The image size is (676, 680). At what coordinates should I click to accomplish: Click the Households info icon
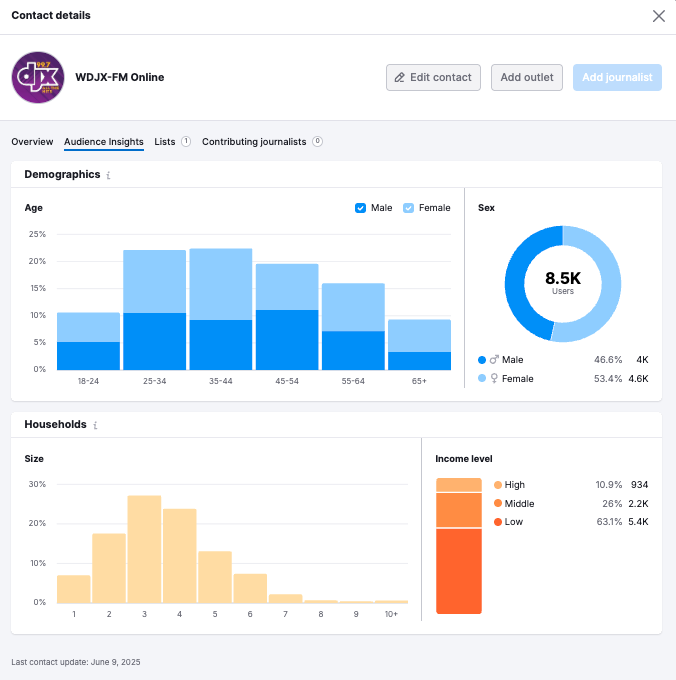pyautogui.click(x=96, y=425)
